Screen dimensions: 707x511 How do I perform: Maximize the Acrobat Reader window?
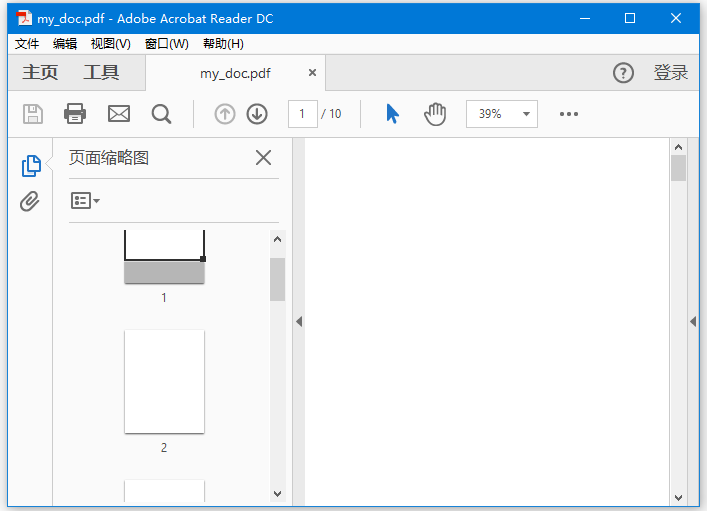coord(630,18)
